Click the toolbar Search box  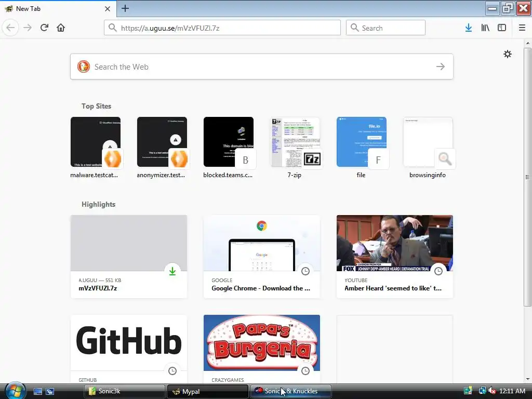pyautogui.click(x=385, y=28)
